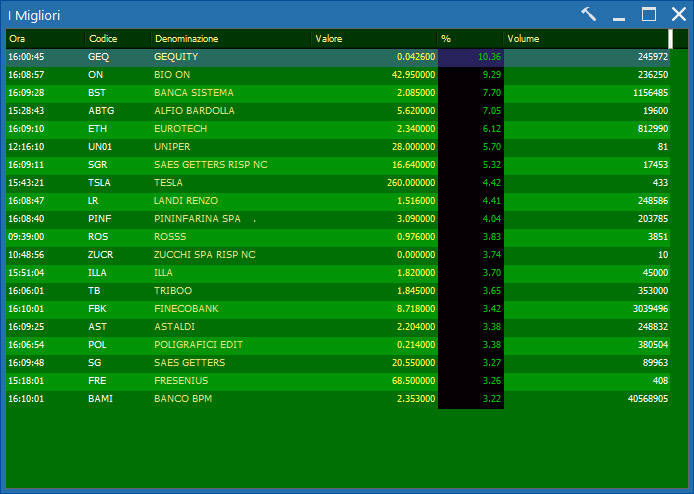Sort by the % column header
Screen dimensions: 694x494
click(x=470, y=39)
